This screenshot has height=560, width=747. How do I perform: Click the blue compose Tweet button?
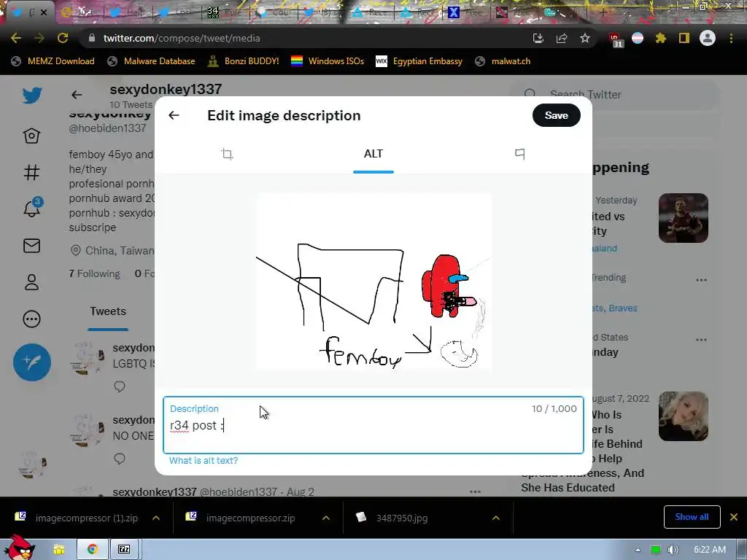pyautogui.click(x=32, y=362)
